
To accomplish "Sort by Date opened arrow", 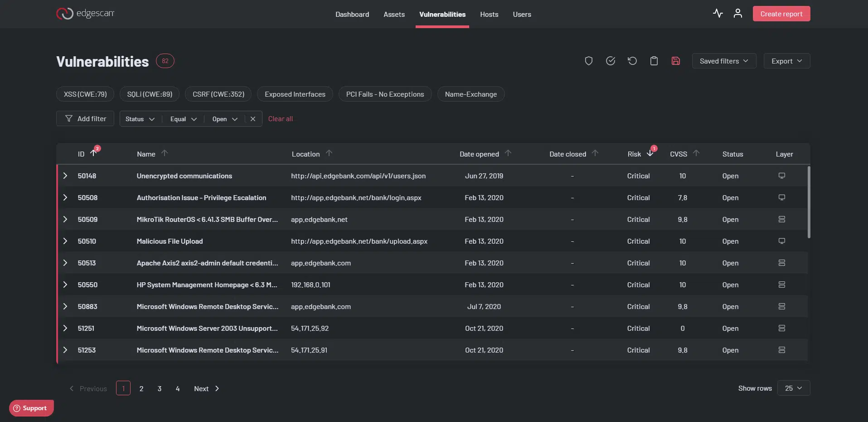I will click(x=508, y=153).
